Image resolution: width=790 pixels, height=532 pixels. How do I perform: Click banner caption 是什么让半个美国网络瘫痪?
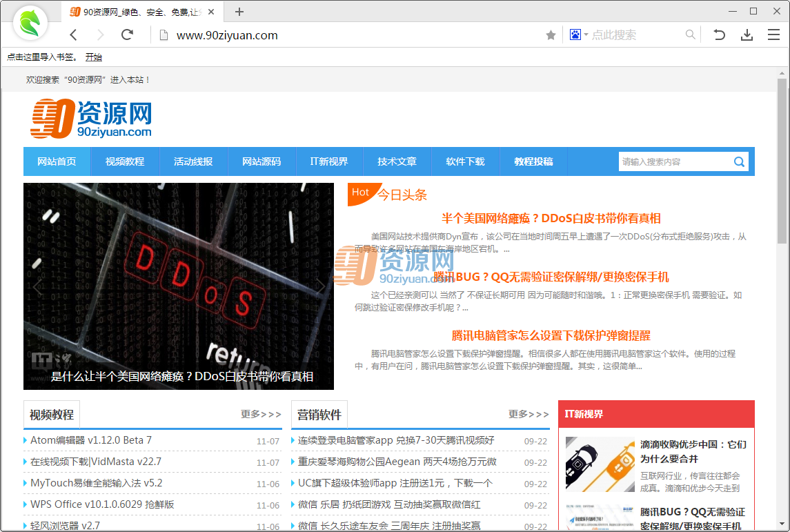coord(182,376)
